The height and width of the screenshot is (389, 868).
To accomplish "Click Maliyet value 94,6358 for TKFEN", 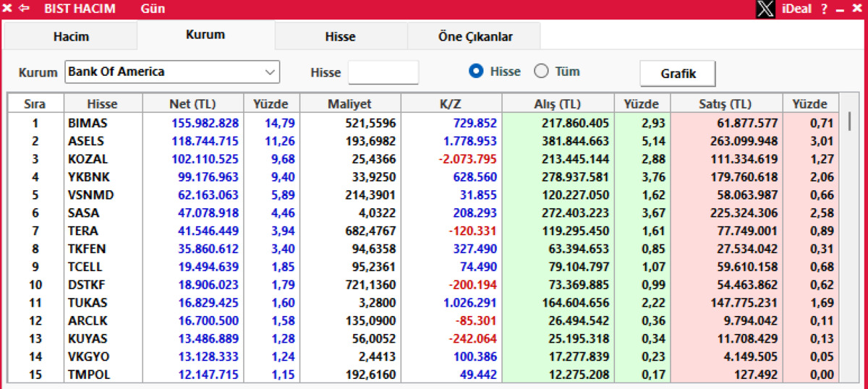I will [374, 249].
